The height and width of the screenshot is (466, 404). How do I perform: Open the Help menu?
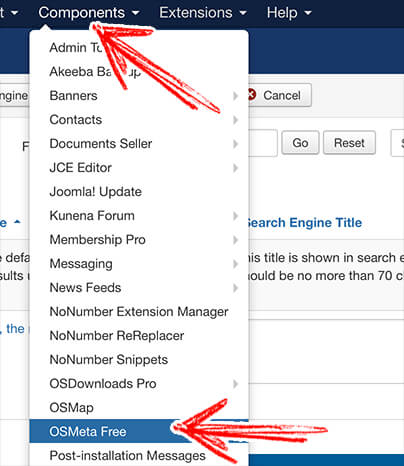(x=289, y=13)
